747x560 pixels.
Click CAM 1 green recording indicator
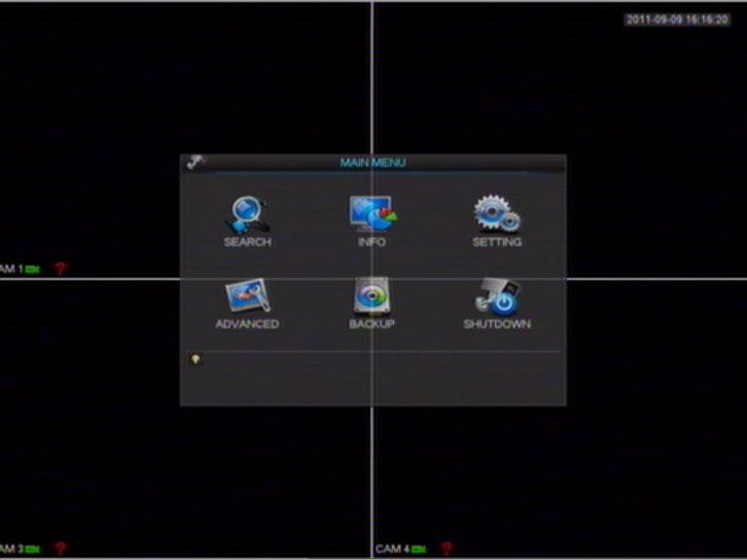(x=33, y=269)
